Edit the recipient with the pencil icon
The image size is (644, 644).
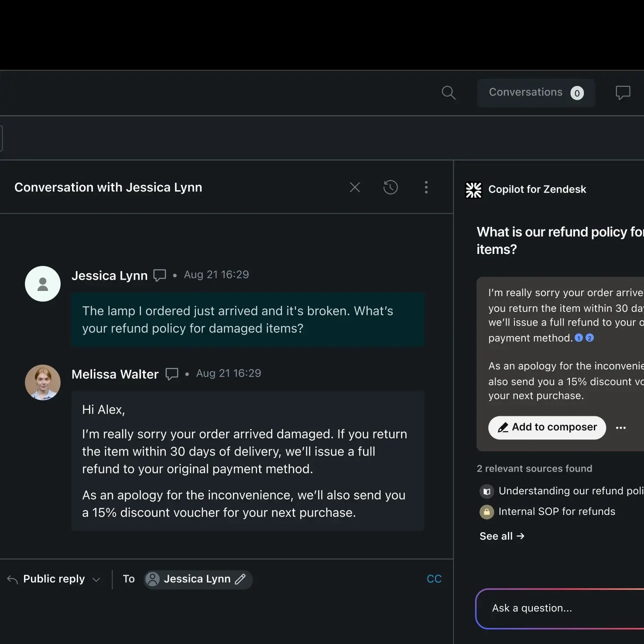point(240,579)
